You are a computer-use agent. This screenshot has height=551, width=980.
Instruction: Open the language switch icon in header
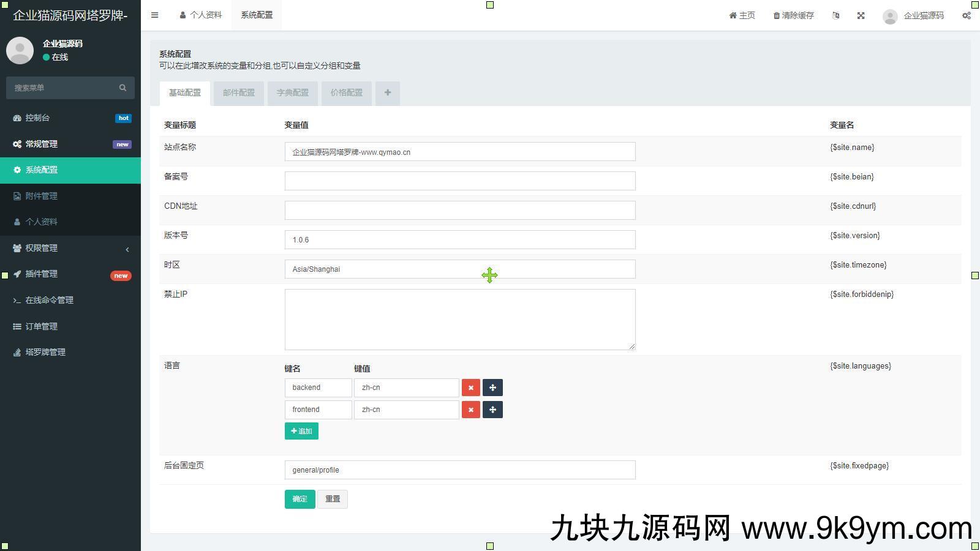pyautogui.click(x=835, y=15)
